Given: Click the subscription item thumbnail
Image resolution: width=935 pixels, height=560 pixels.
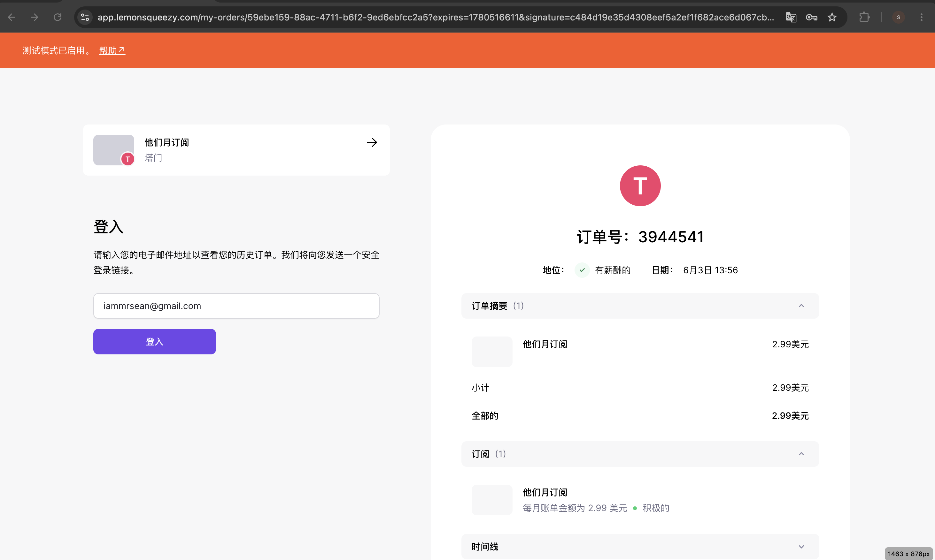Looking at the screenshot, I should 492,500.
